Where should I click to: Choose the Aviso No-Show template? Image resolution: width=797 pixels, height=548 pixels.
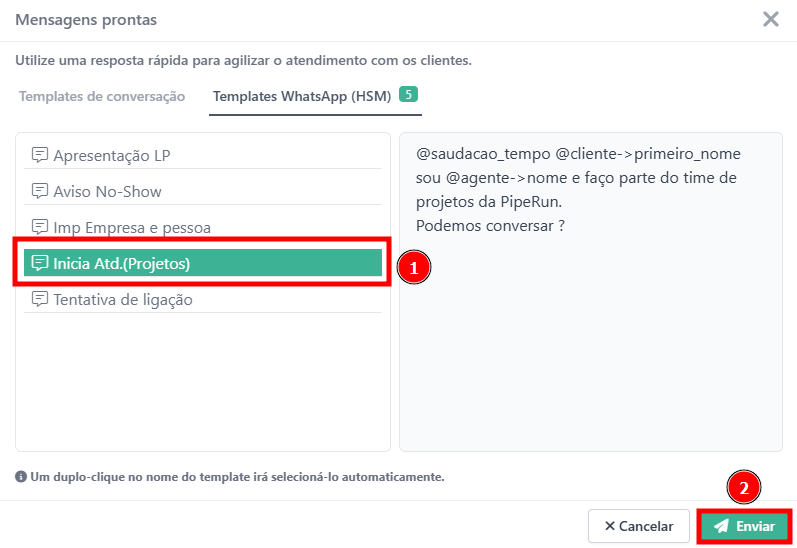(107, 191)
